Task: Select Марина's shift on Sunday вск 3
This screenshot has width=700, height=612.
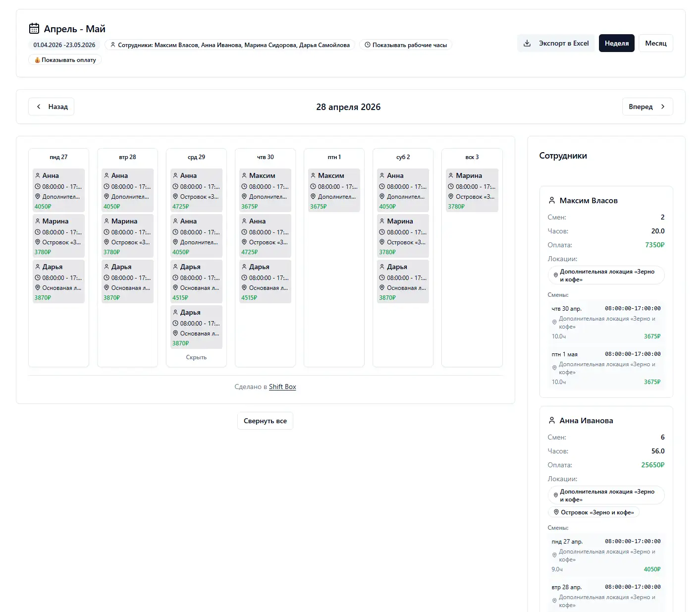Action: (472, 190)
